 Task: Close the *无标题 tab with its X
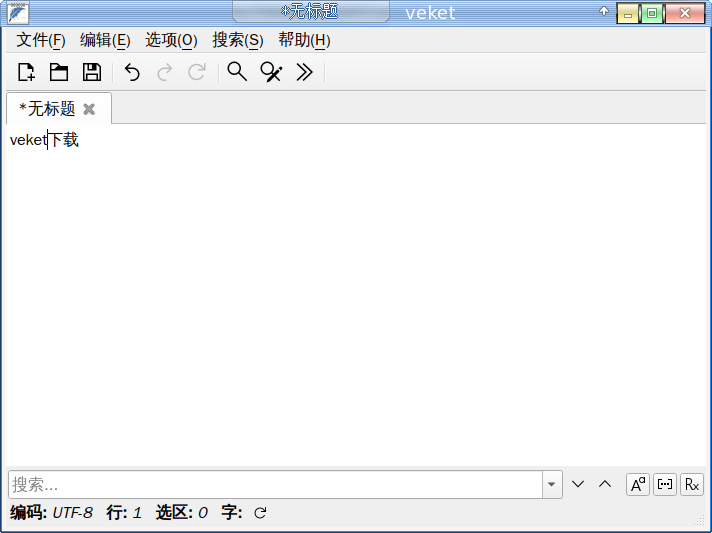[x=89, y=109]
